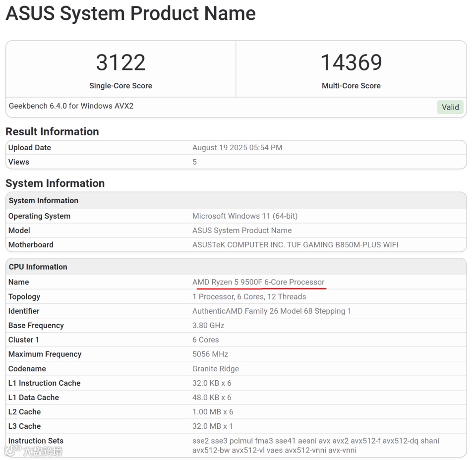The image size is (476, 460).
Task: Click the L3 Cache 32.0 MB value
Action: [212, 426]
